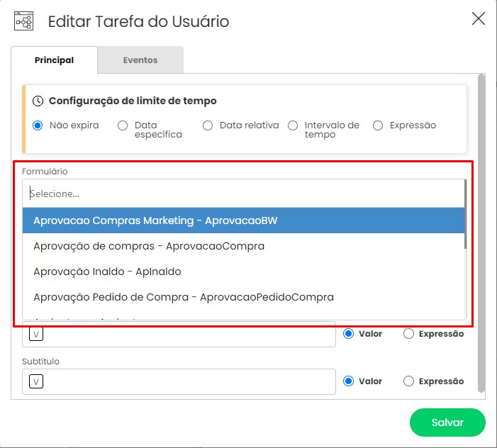The width and height of the screenshot is (497, 448).
Task: Close the Editar Tarefa dialog
Action: 479,18
